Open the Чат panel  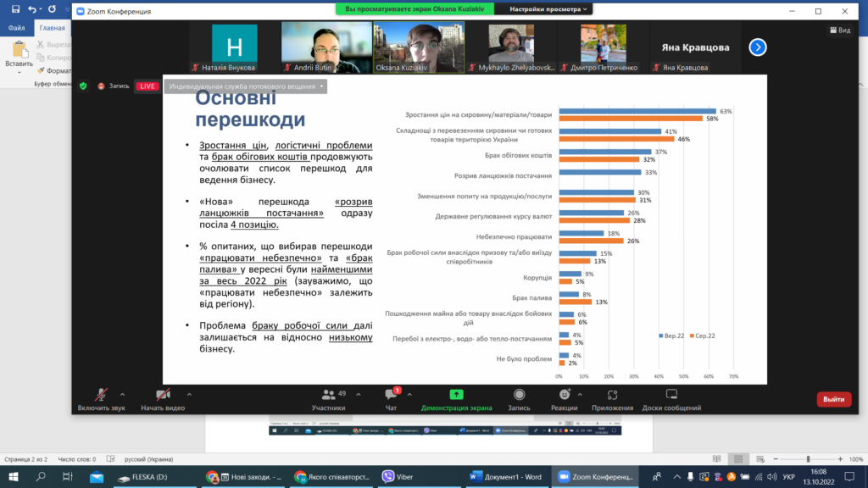coord(391,400)
